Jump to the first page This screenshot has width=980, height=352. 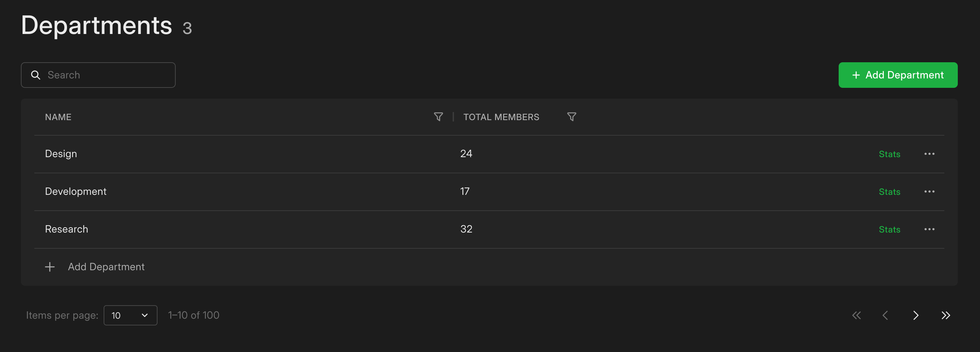click(856, 315)
